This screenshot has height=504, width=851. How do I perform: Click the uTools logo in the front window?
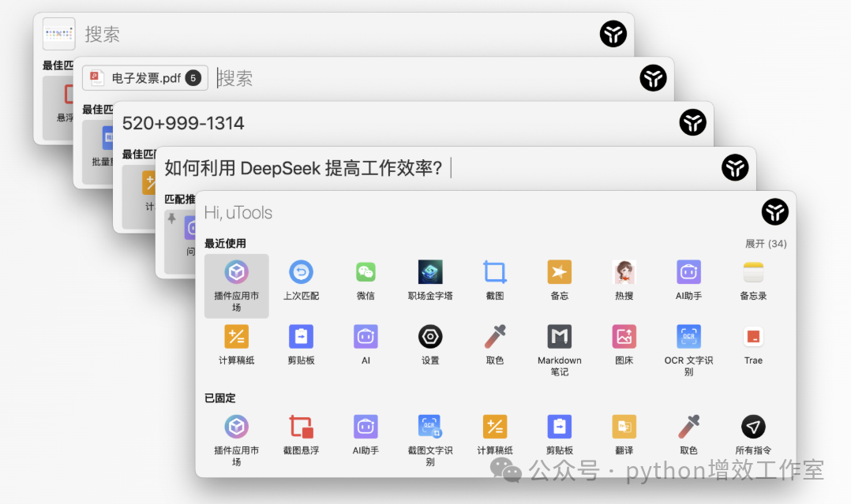point(775,211)
